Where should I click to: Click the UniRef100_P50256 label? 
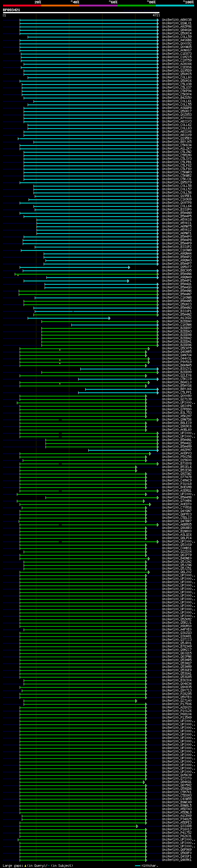tap(177, 457)
